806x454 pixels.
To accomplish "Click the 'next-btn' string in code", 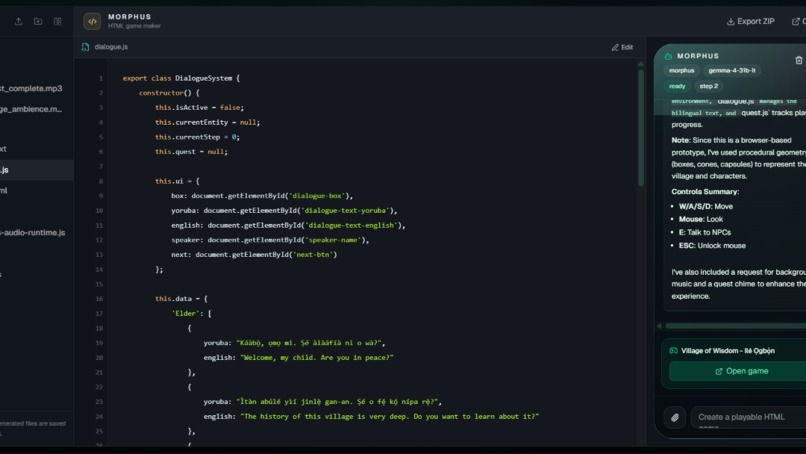I will pos(313,255).
